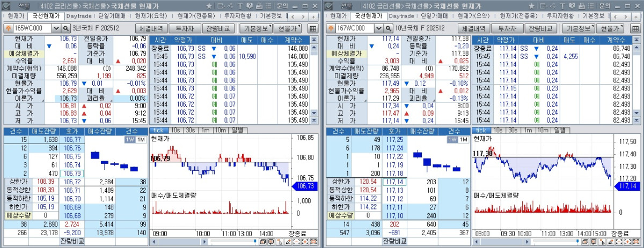Click 투자자 button in left window

pyautogui.click(x=185, y=28)
